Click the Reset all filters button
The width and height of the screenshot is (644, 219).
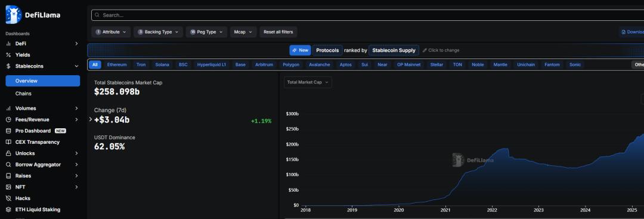pos(278,32)
